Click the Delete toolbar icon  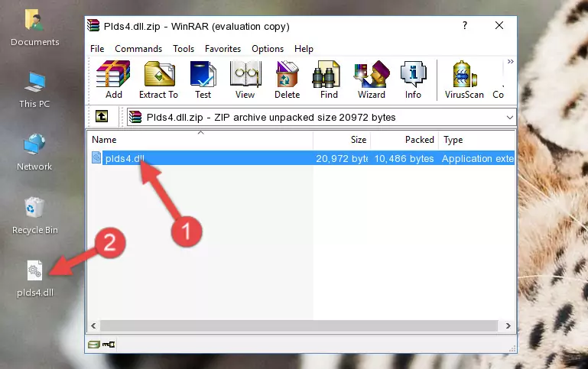click(x=287, y=79)
